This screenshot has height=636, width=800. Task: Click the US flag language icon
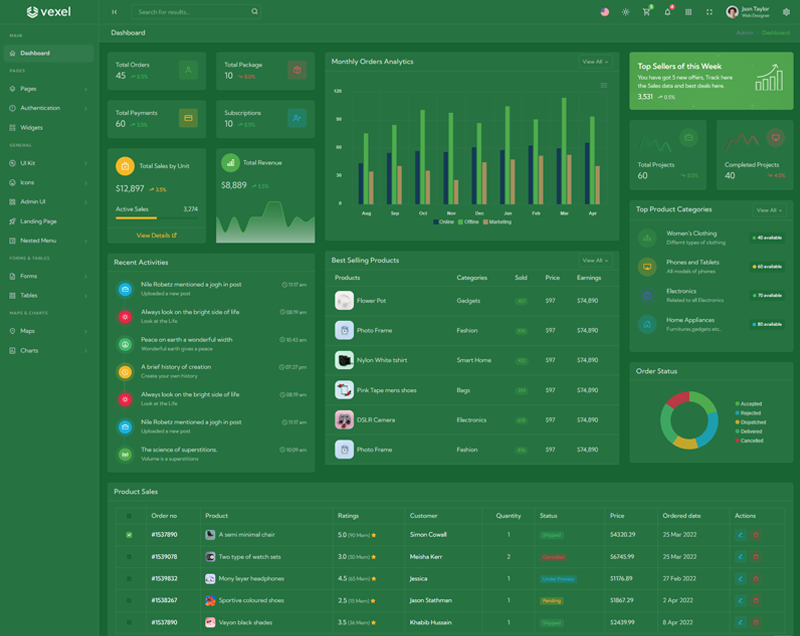604,12
